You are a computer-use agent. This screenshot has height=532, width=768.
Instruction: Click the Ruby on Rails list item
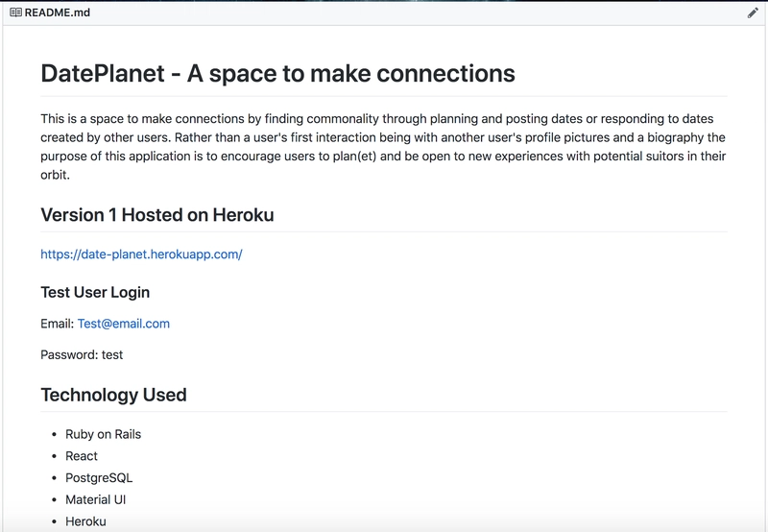click(104, 434)
